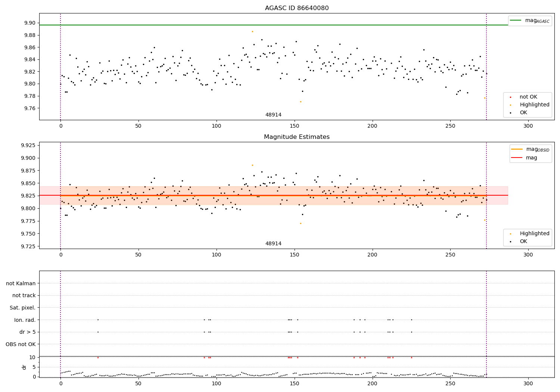Click the 5 tick on the dr axis
The height and width of the screenshot is (392, 560).
(x=34, y=367)
